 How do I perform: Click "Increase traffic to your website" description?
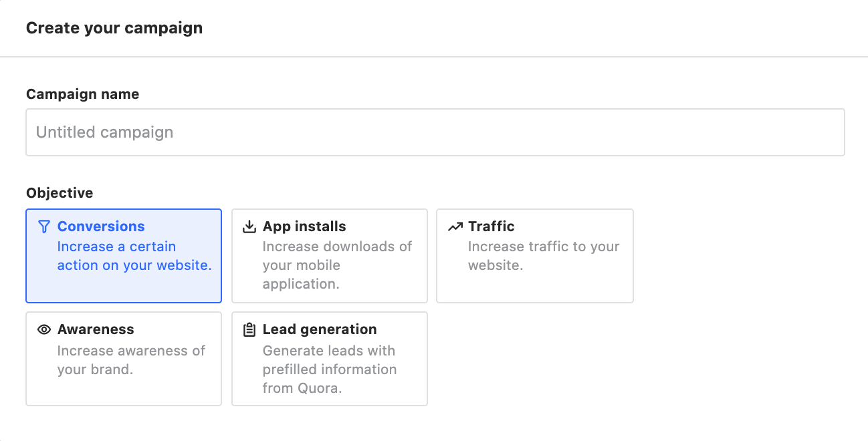[x=543, y=256]
